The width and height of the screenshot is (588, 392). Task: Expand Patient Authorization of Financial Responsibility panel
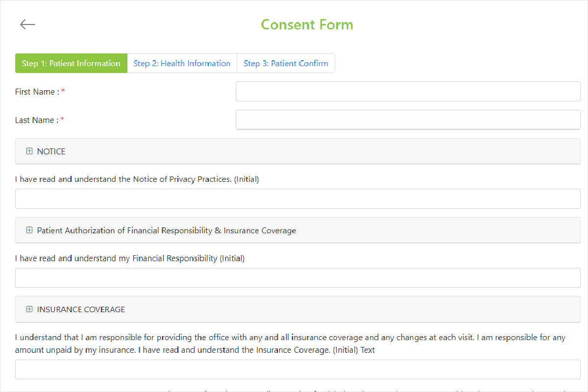(x=298, y=230)
